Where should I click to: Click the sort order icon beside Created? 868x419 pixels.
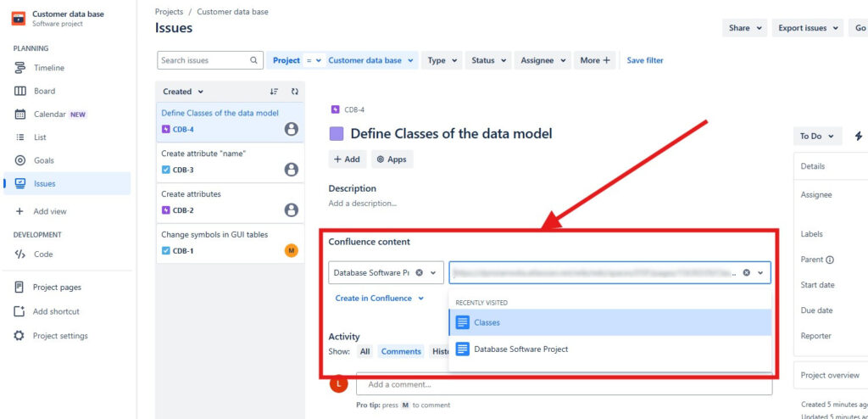click(274, 92)
